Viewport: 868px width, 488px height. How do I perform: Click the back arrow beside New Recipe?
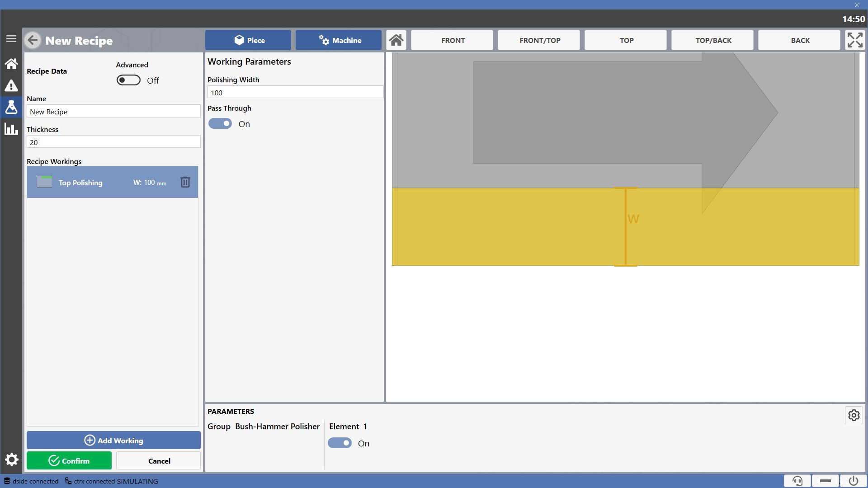coord(33,40)
